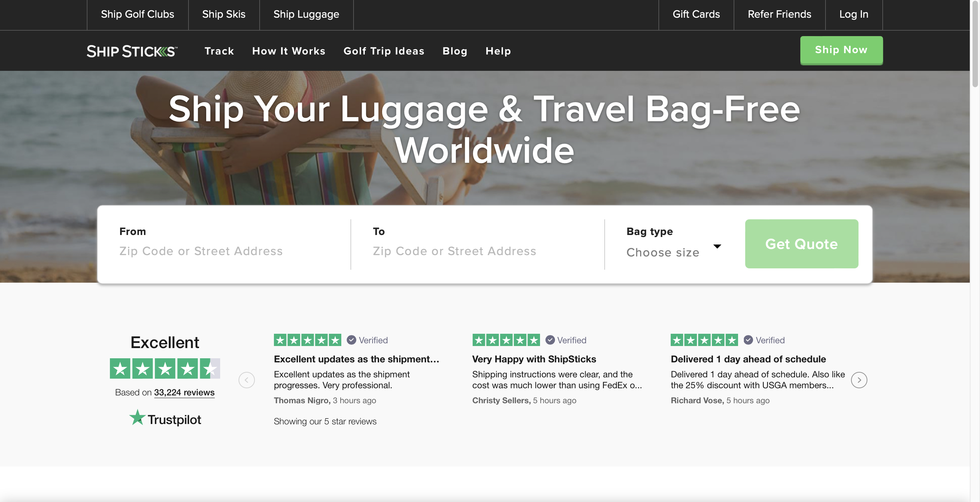Click Log In
Screen dimensions: 980x502
854,14
